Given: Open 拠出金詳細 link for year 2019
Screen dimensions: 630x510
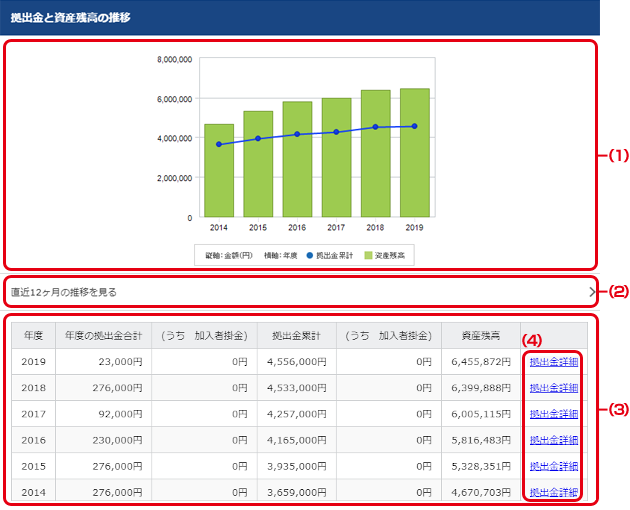Looking at the screenshot, I should point(553,362).
